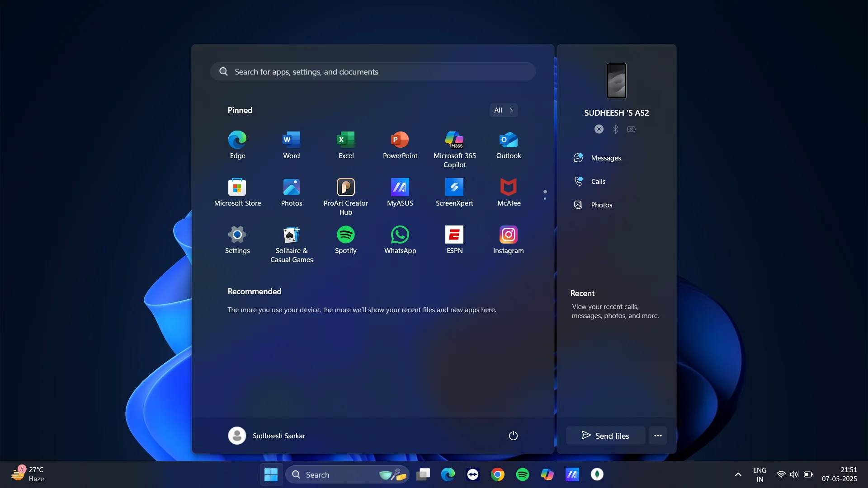Open Task View on the taskbar

423,474
